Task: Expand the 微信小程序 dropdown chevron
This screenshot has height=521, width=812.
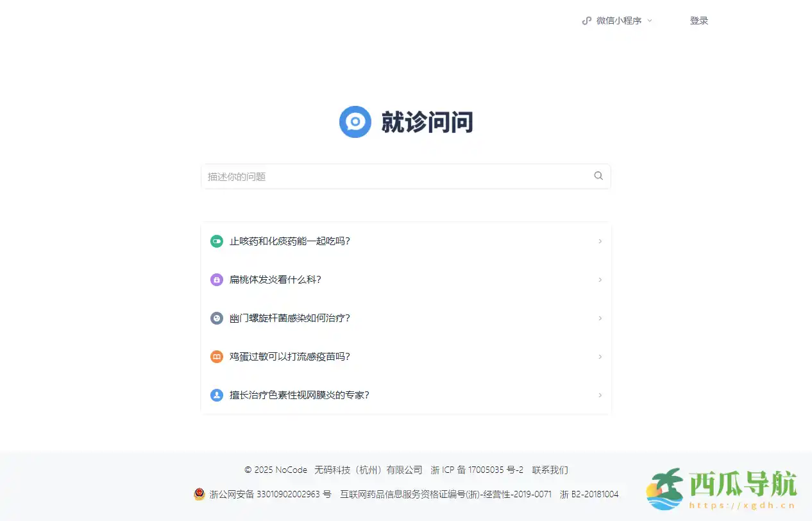Action: point(650,21)
